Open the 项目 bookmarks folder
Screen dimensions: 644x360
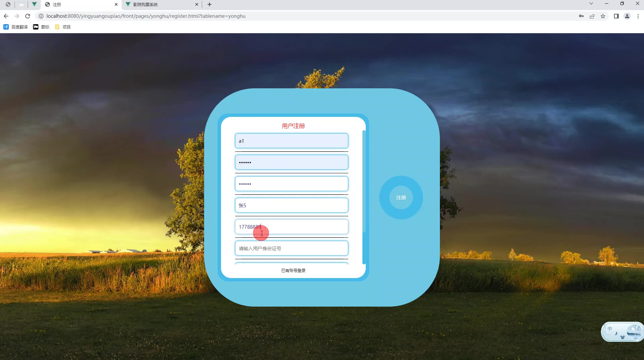(x=63, y=27)
